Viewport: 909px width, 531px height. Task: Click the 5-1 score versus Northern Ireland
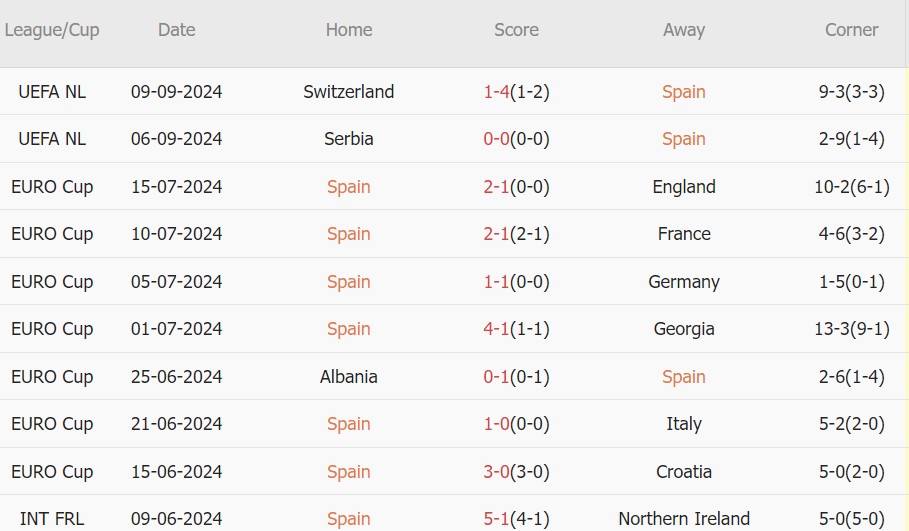pyautogui.click(x=497, y=519)
